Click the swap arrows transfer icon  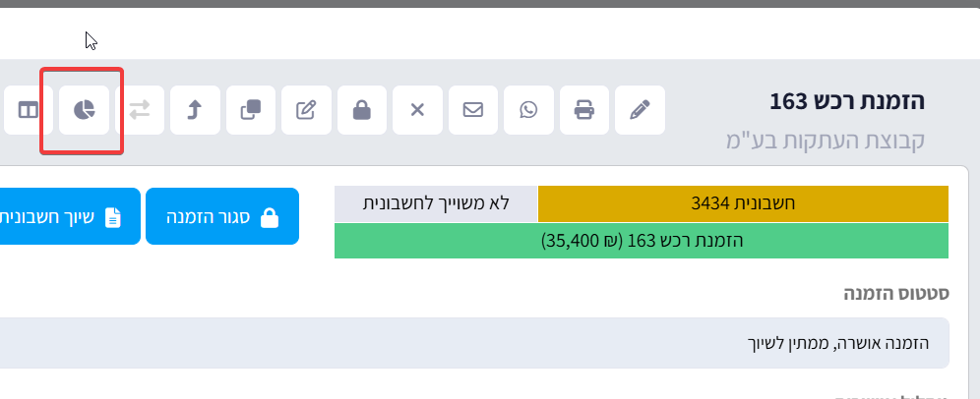click(140, 110)
